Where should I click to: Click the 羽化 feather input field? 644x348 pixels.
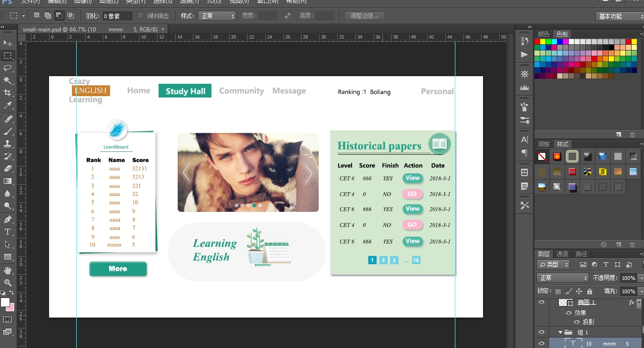117,16
